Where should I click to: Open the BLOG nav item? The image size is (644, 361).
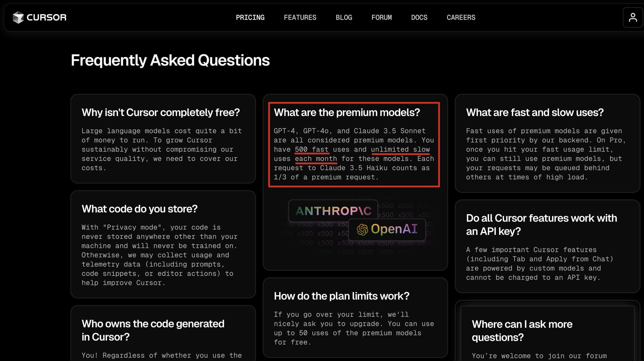pyautogui.click(x=344, y=17)
